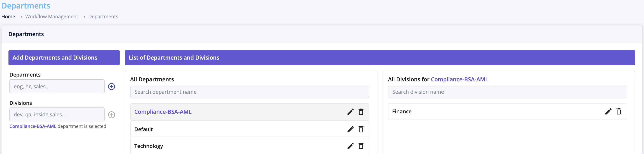This screenshot has width=644, height=154.
Task: Edit the Finance division with pencil icon
Action: click(x=608, y=112)
